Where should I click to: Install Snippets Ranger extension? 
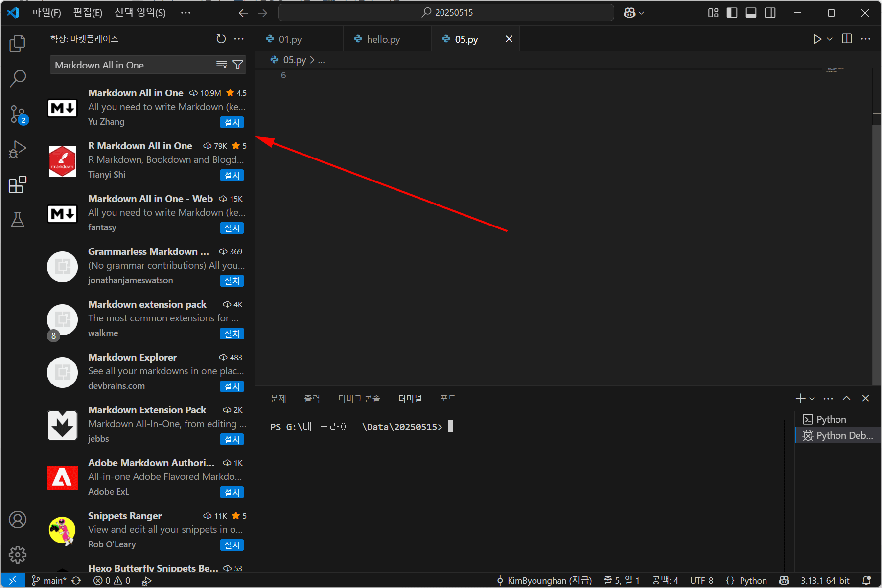tap(232, 545)
